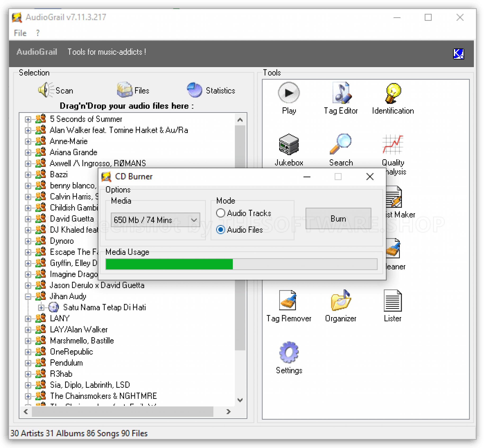The height and width of the screenshot is (448, 485).
Task: Open the ? help menu
Action: pyautogui.click(x=38, y=33)
